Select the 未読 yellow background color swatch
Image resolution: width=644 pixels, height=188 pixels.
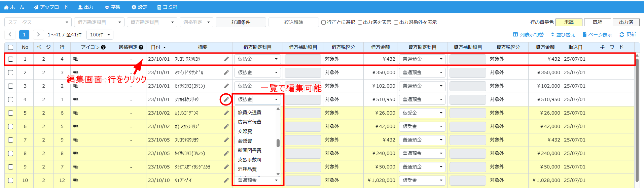pyautogui.click(x=569, y=22)
